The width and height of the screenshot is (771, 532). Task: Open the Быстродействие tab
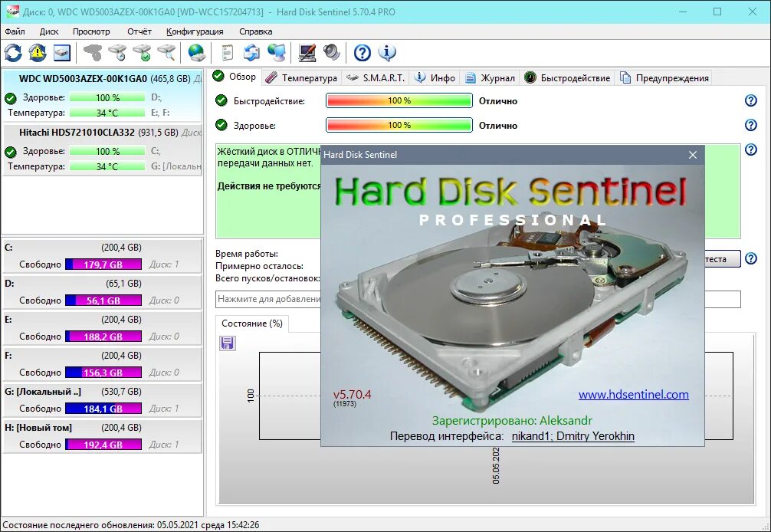(567, 77)
